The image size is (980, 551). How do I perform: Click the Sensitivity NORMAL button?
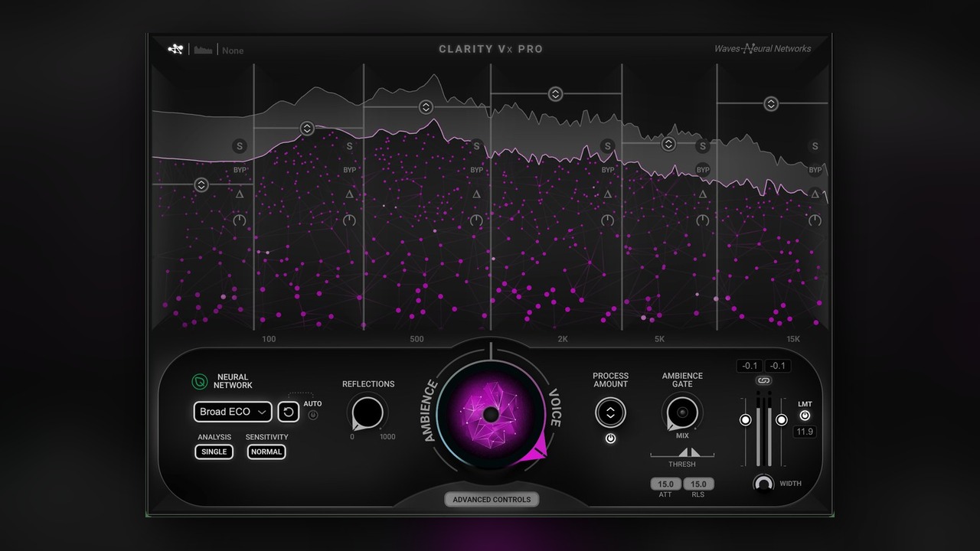[266, 452]
